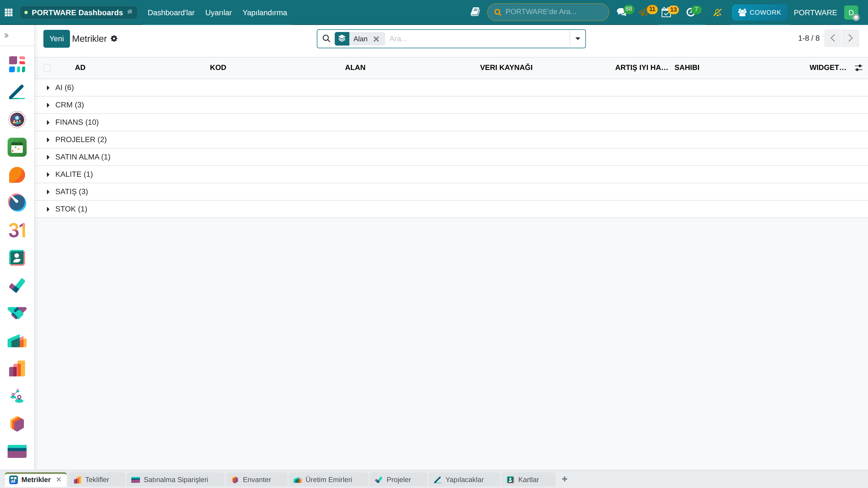868x488 pixels.
Task: Open the purple hexagon inventory app in sidebar
Action: [x=17, y=424]
